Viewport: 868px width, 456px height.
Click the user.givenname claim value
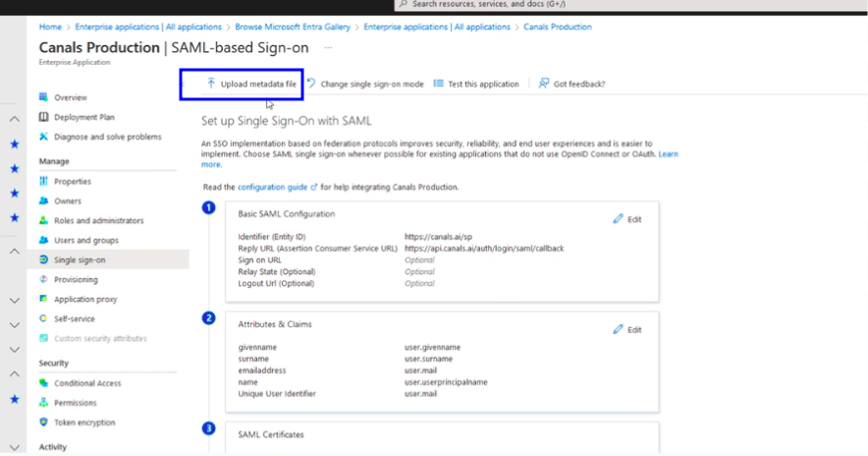432,347
